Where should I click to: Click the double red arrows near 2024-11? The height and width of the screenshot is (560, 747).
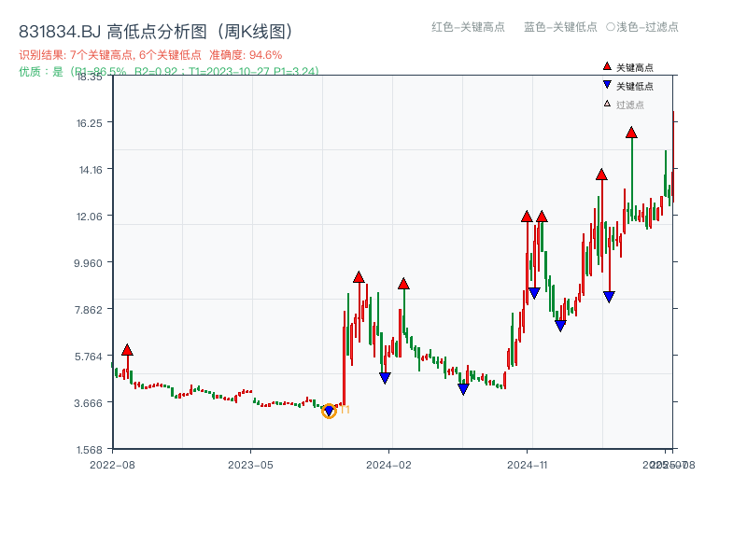click(x=534, y=217)
